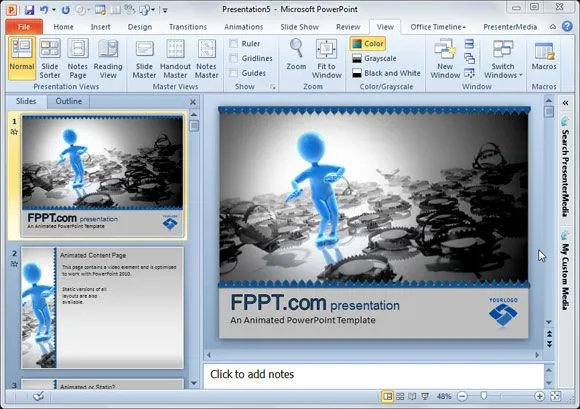Open the Review ribbon tab
Image resolution: width=580 pixels, height=409 pixels.
tap(348, 27)
